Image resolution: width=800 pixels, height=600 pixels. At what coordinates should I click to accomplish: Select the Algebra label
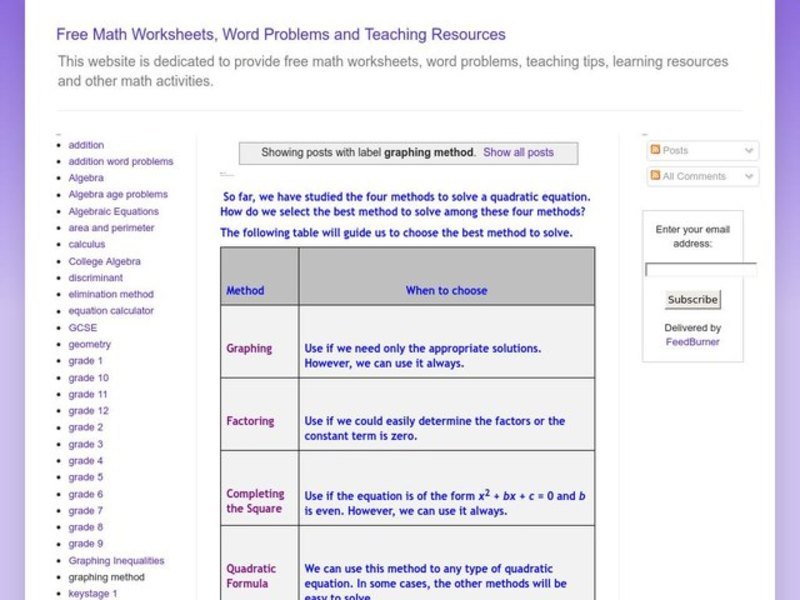(87, 177)
